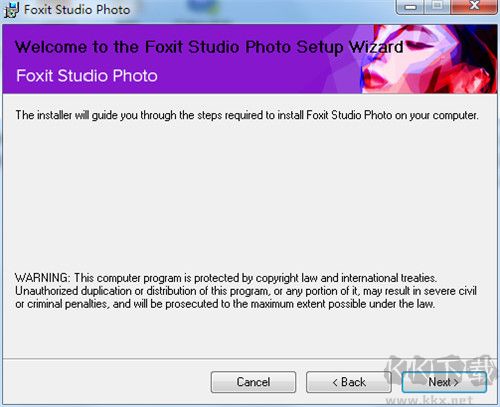This screenshot has width=500, height=407.
Task: Click the Welcome to Setup Wizard heading
Action: (209, 47)
